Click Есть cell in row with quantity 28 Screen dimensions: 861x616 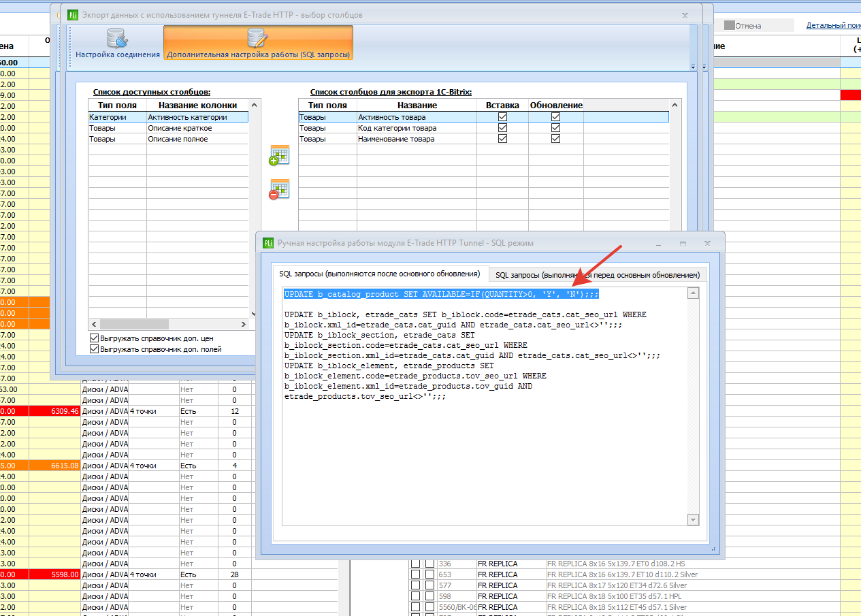pyautogui.click(x=198, y=574)
